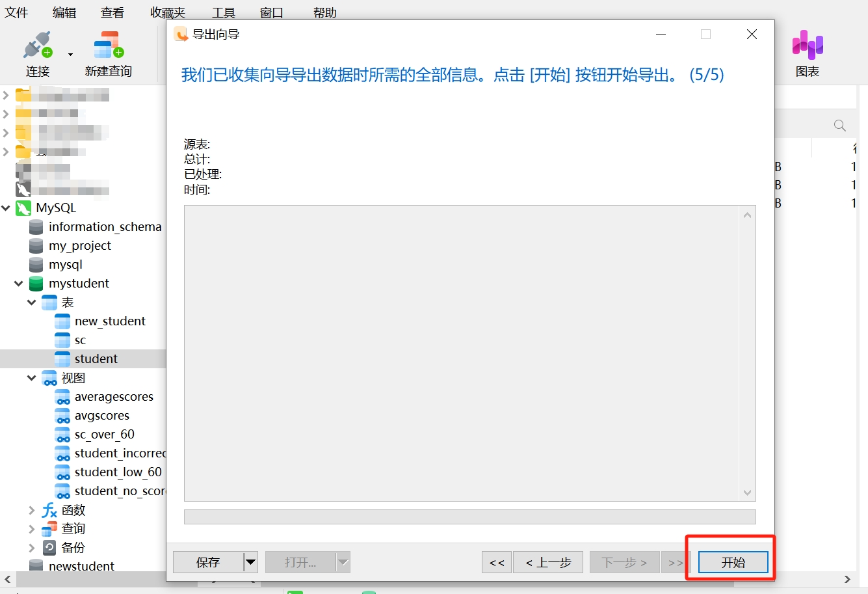
Task: Select the mystudent database icon
Action: tap(36, 284)
